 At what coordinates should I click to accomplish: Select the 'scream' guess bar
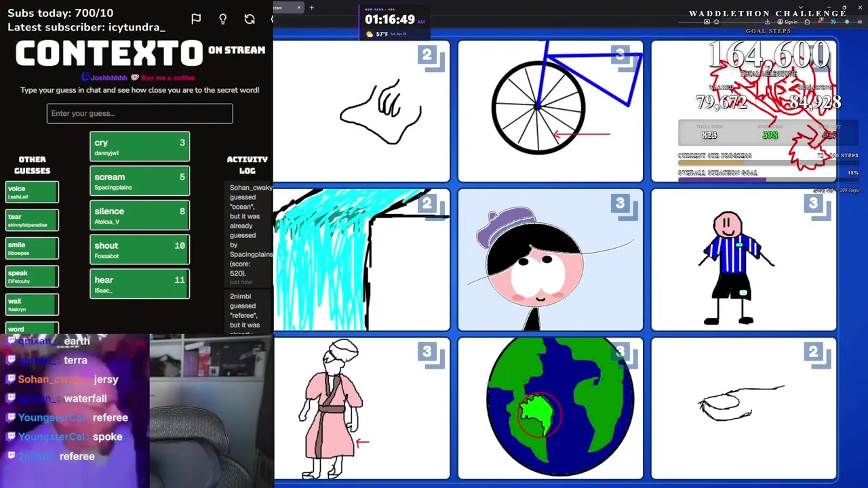click(140, 181)
